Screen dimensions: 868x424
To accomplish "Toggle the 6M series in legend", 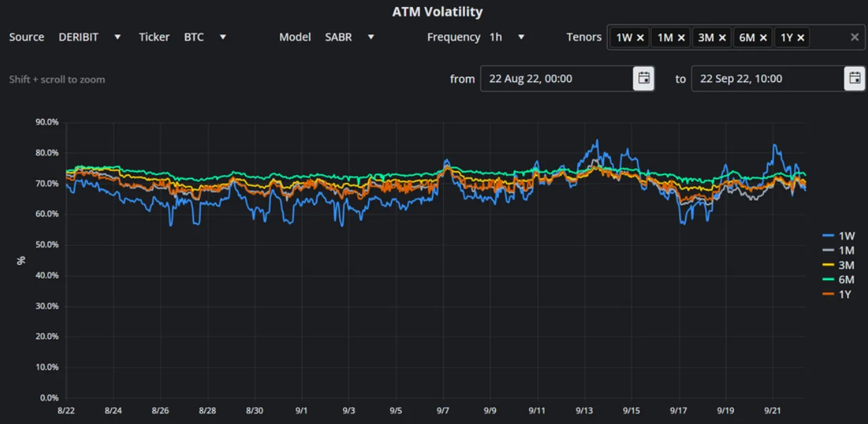I will point(838,279).
